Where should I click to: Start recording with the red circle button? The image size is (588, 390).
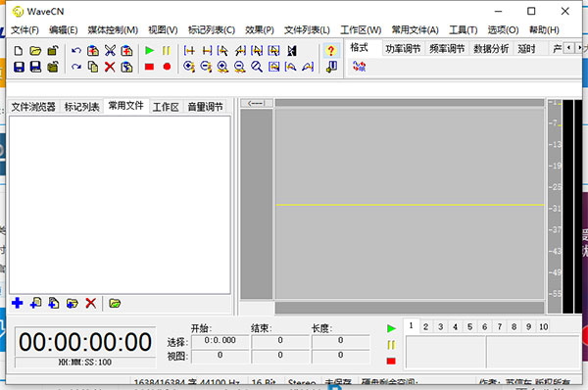pos(167,67)
